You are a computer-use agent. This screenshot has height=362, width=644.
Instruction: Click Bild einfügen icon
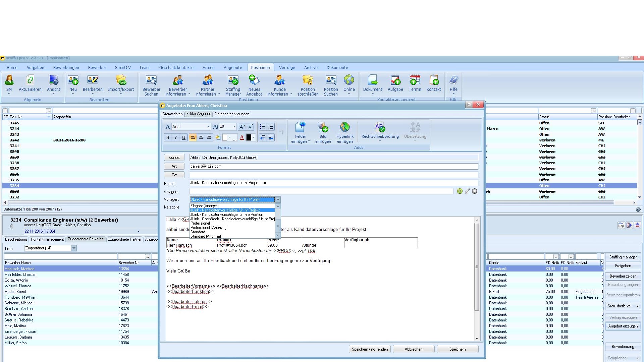[323, 133]
